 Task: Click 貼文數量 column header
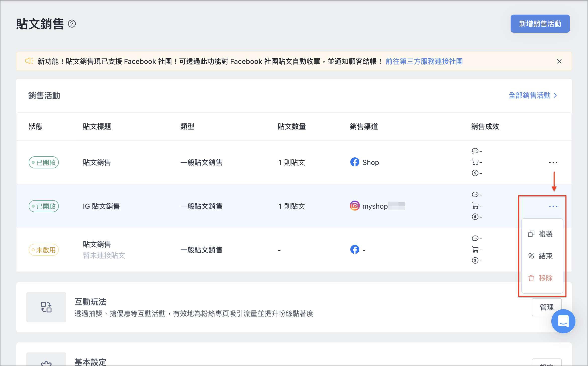292,127
